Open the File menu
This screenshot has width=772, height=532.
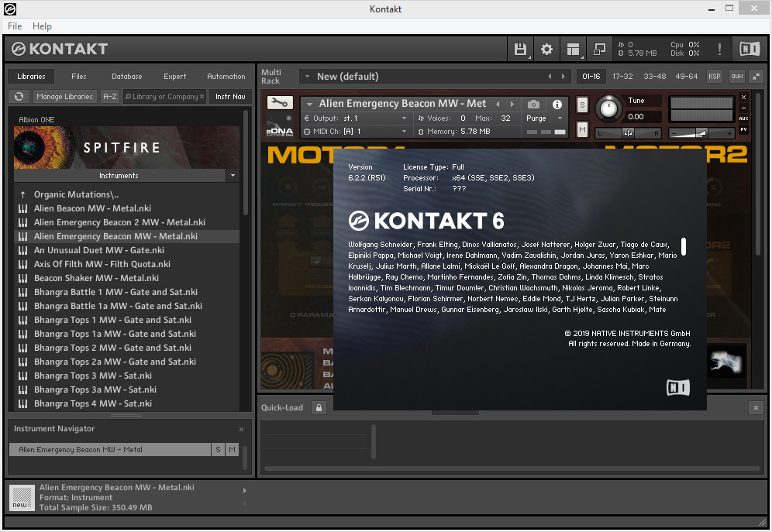coord(15,26)
